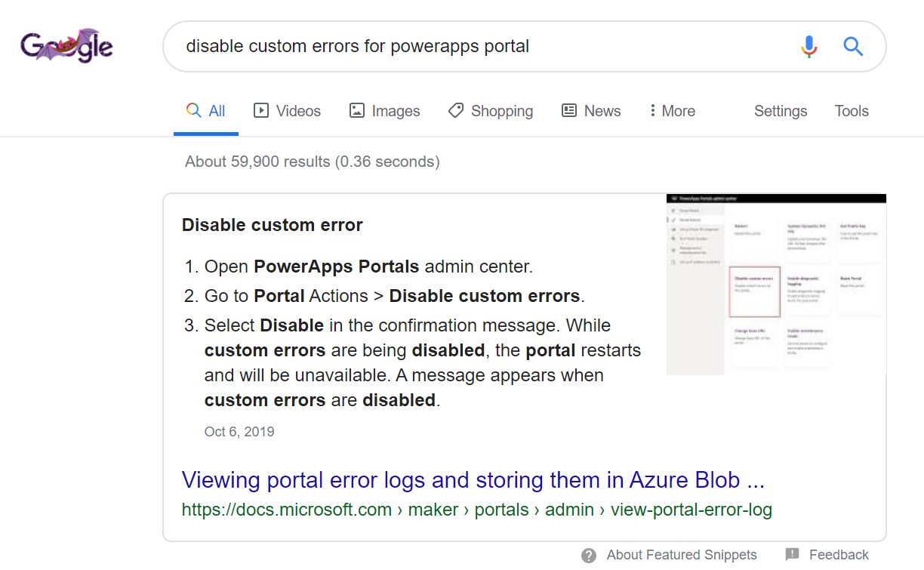
Task: Open the Images results tab
Action: pos(384,111)
